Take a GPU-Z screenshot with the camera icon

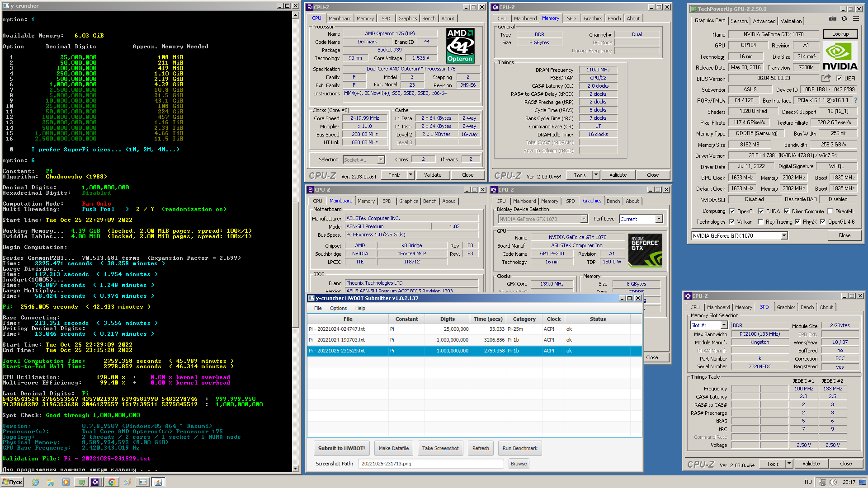832,19
